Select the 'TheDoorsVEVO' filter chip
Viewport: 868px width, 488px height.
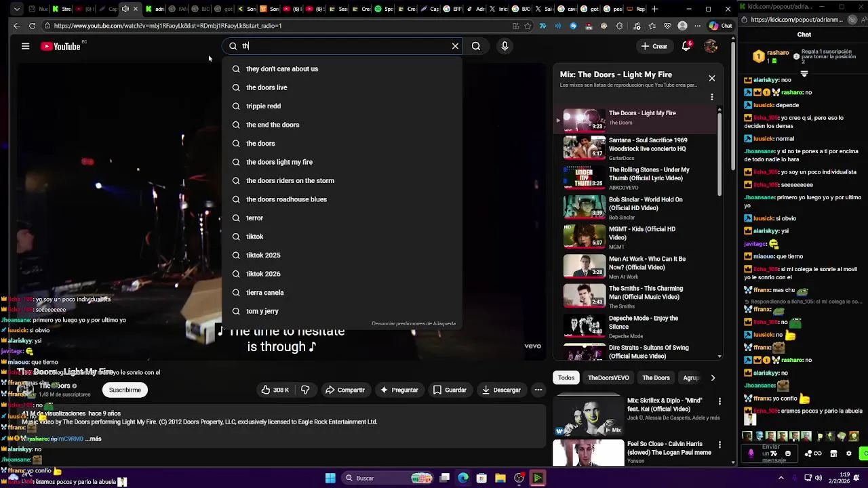(x=608, y=378)
